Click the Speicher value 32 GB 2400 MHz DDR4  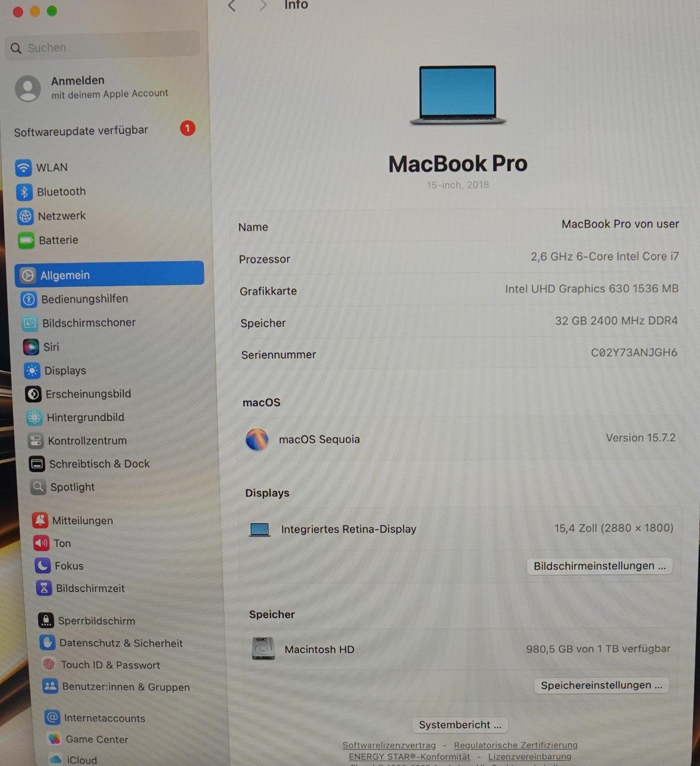point(616,321)
